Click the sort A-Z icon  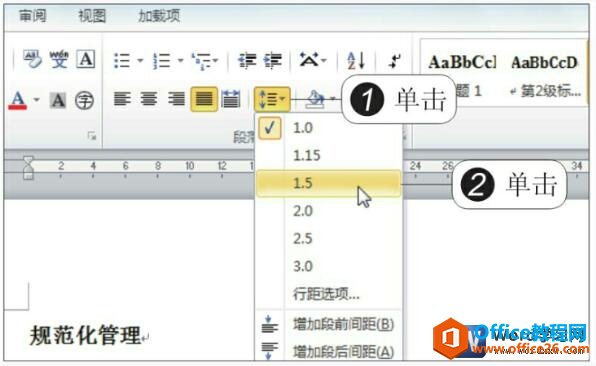356,60
